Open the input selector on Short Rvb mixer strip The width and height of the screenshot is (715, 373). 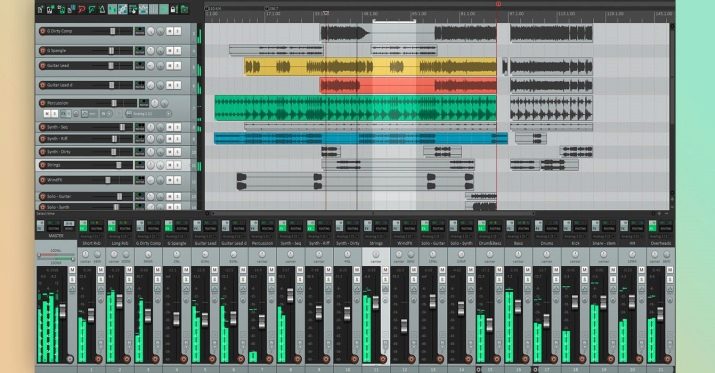91,237
